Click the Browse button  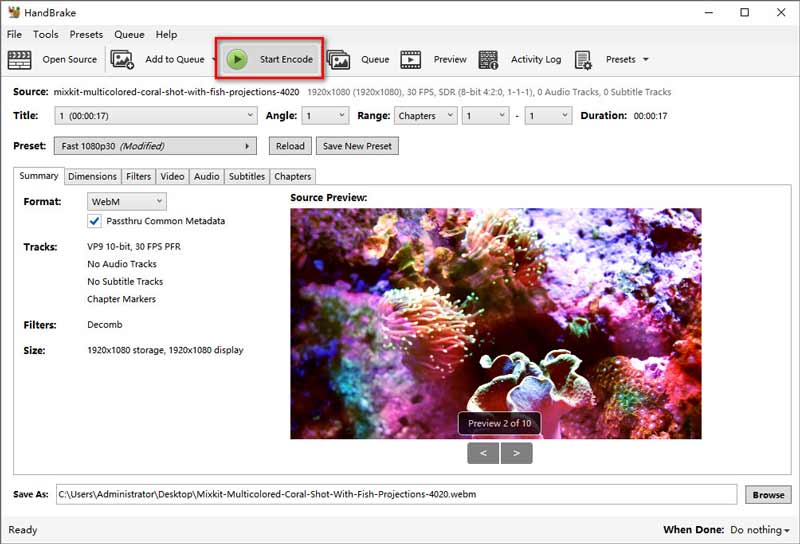pos(768,494)
